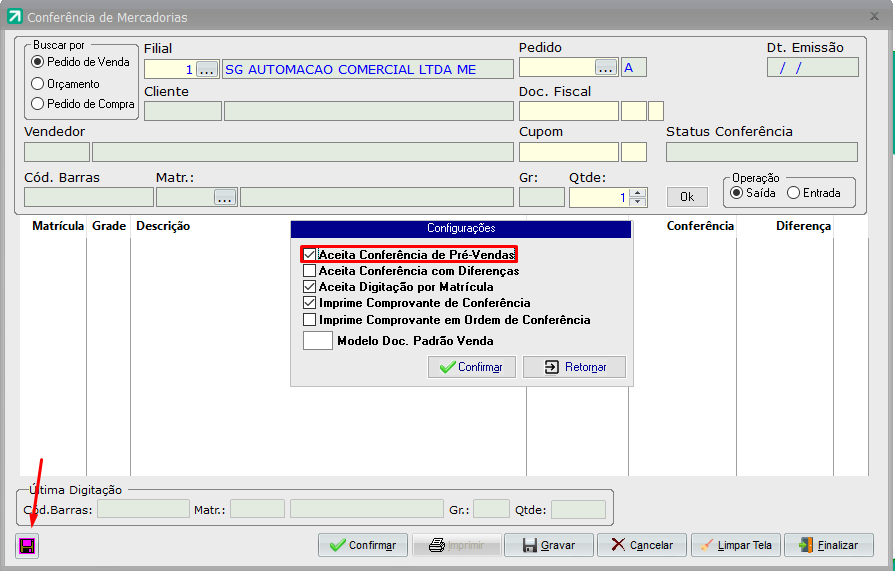Select Pedido de Compra radio button

click(39, 104)
